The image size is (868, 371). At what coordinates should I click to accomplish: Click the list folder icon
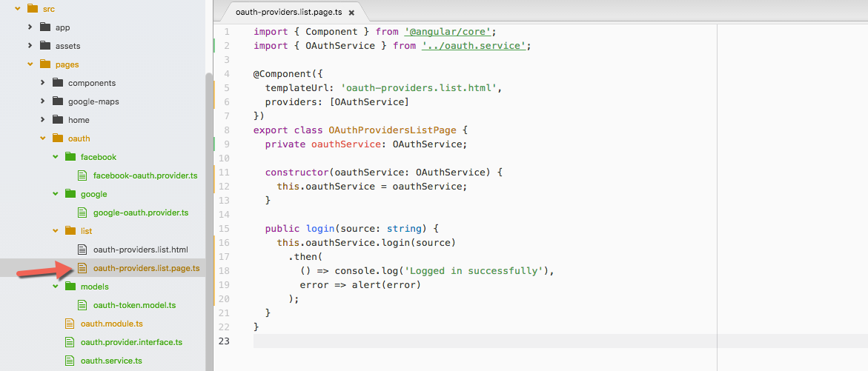[x=70, y=231]
